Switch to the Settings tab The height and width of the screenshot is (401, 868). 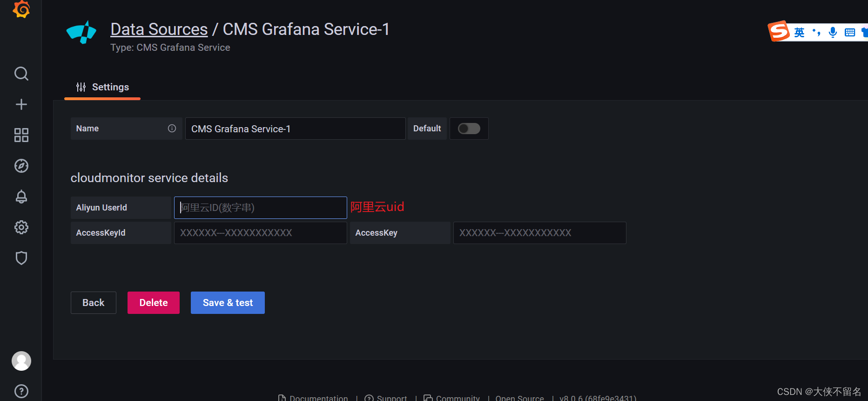coord(102,87)
